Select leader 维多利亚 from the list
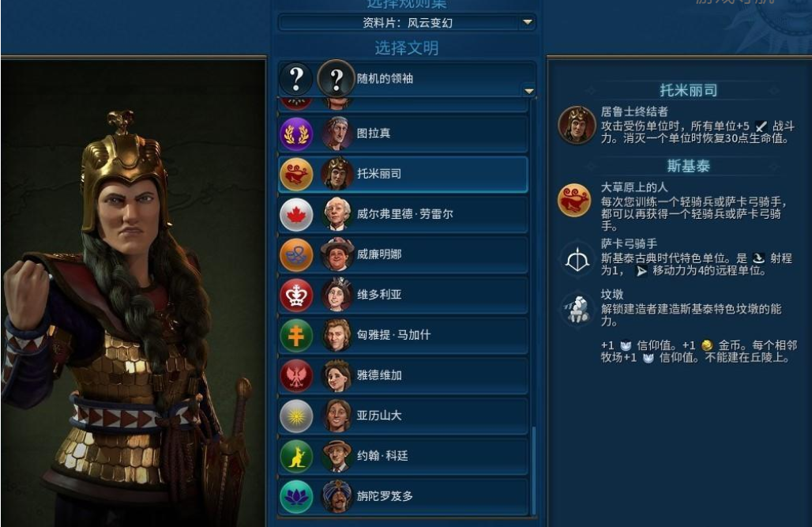This screenshot has width=812, height=527. 404,295
